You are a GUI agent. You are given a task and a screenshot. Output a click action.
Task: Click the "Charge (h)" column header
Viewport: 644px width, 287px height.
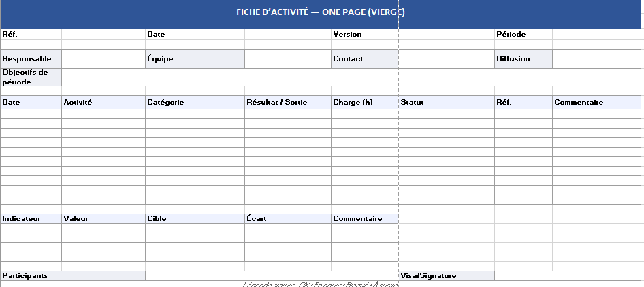click(364, 103)
